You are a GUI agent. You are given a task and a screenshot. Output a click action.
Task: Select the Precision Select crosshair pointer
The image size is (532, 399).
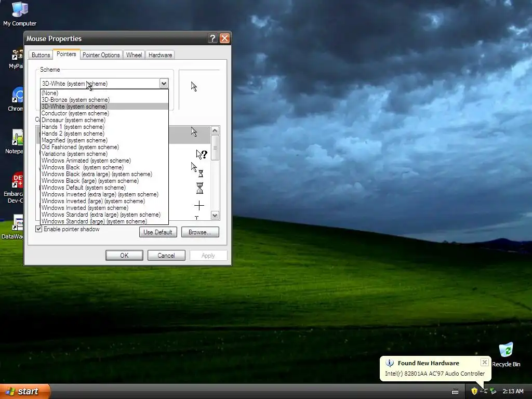(199, 206)
